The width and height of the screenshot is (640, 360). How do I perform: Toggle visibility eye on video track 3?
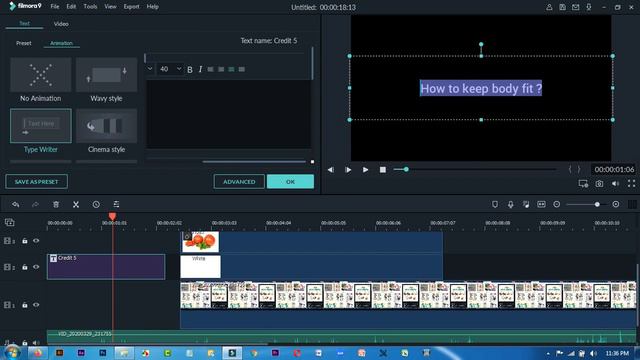[x=36, y=241]
